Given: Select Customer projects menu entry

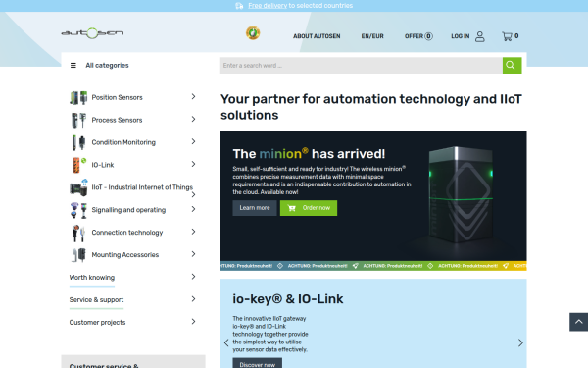Looking at the screenshot, I should coord(97,323).
